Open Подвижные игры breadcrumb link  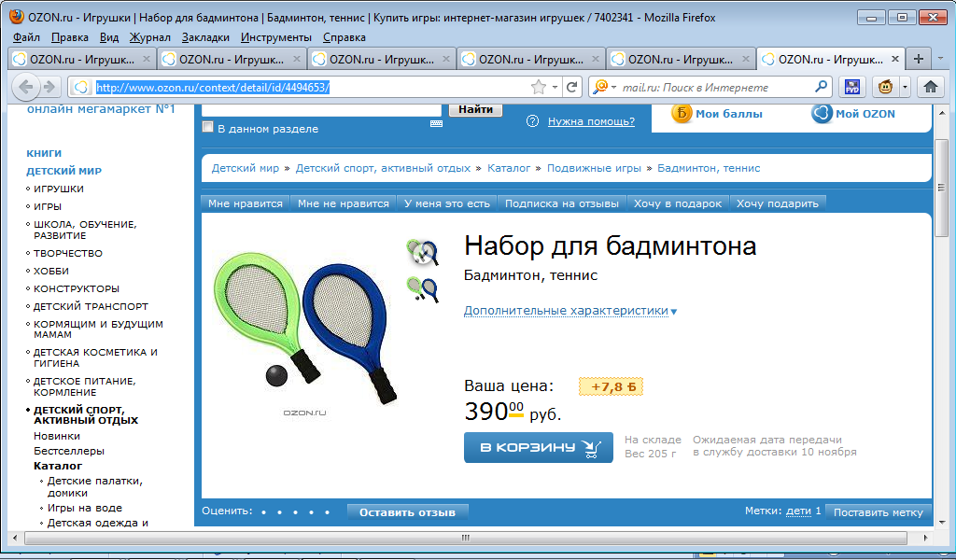click(594, 168)
